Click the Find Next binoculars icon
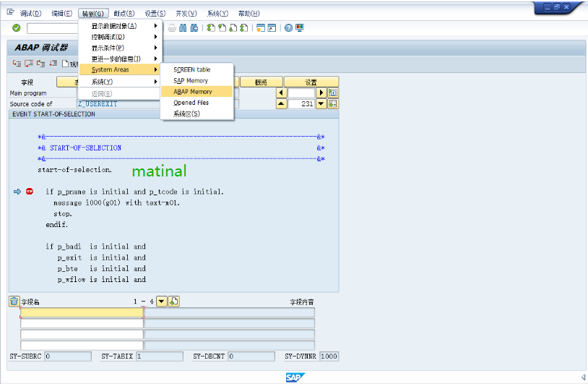Screen dimensions: 588x384 click(x=194, y=27)
